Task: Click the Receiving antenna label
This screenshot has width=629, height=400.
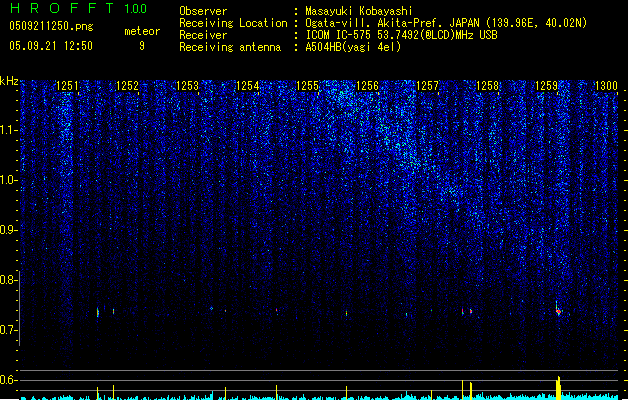Action: click(x=230, y=47)
